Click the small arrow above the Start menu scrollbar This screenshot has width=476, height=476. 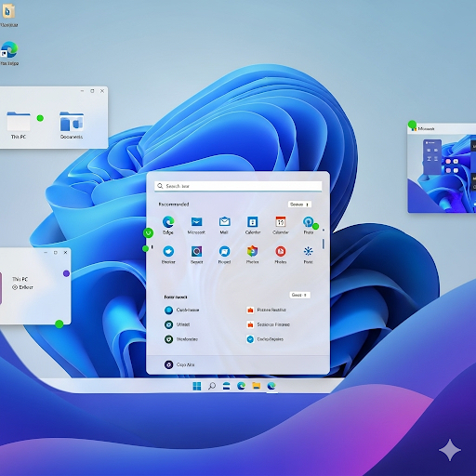(324, 230)
